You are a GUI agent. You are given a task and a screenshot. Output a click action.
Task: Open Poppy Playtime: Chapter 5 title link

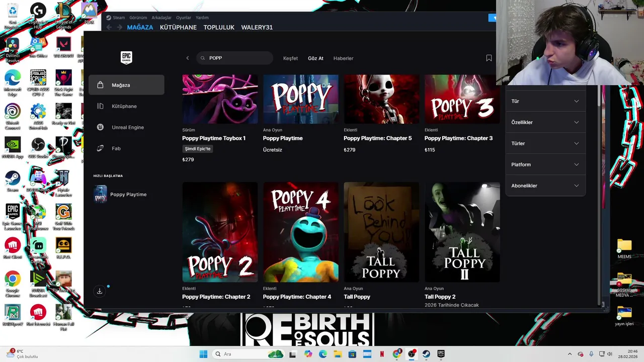(x=377, y=138)
